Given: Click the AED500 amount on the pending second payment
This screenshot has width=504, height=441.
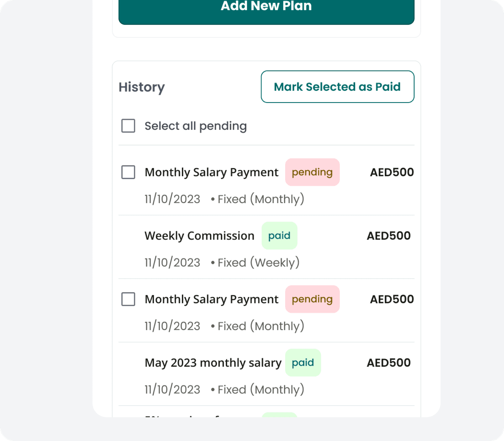Looking at the screenshot, I should pyautogui.click(x=391, y=299).
